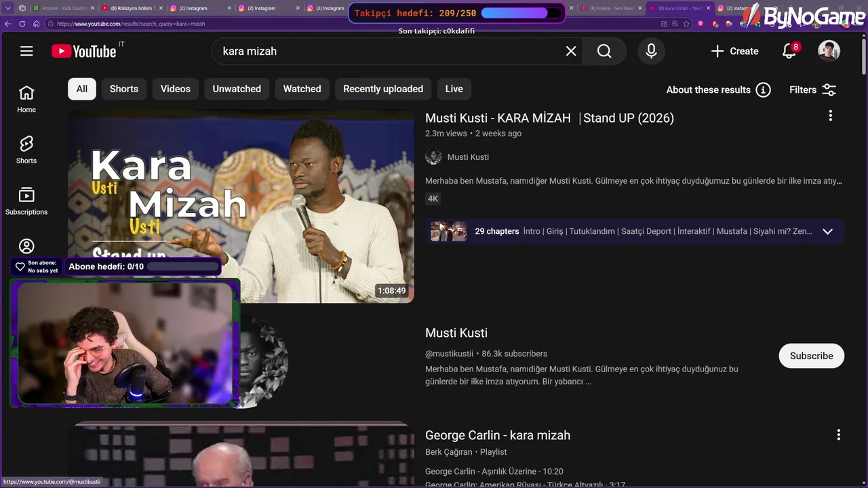Screen dimensions: 868x488
Task: Open the chapter preview thumbnail
Action: pos(449,231)
